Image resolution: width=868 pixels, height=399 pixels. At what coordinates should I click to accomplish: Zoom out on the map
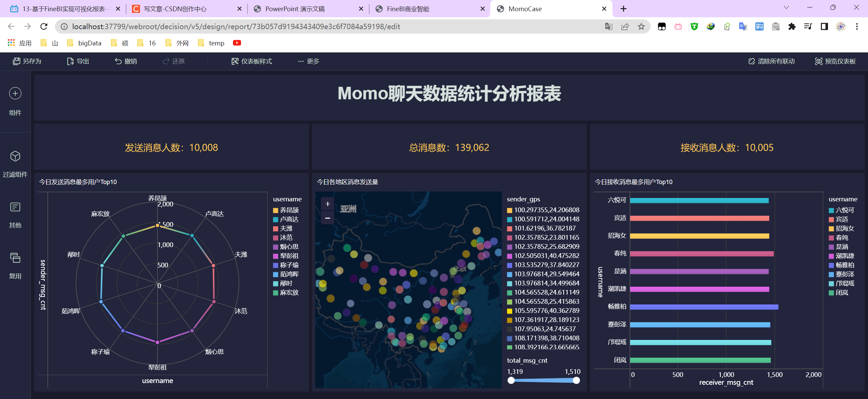tap(328, 218)
